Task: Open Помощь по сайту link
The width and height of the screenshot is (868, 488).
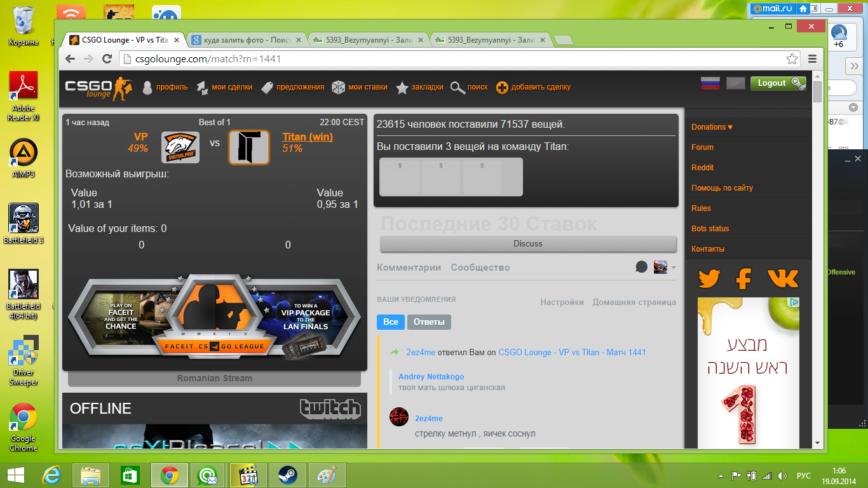Action: point(722,188)
